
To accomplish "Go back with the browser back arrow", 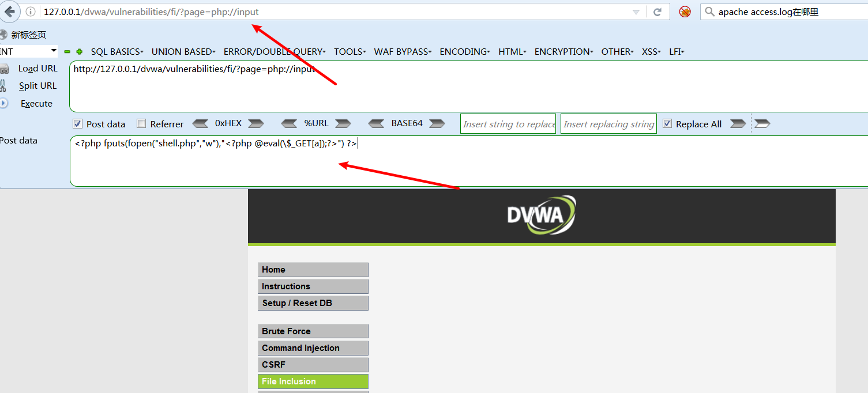I will click(x=10, y=12).
